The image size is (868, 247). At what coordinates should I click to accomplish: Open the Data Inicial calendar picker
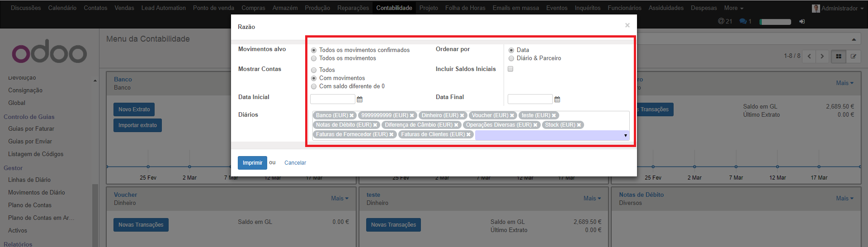coord(360,100)
